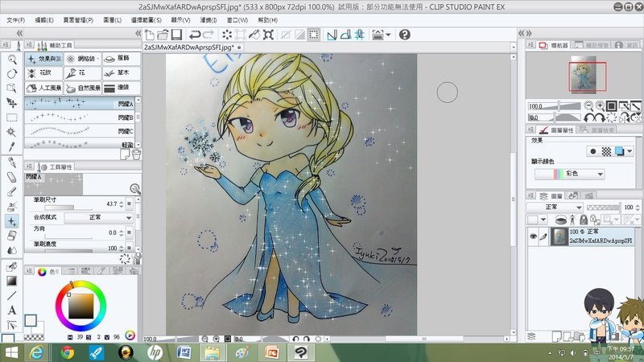
Task: Select the Decoration sparkle tool
Action: [12, 221]
